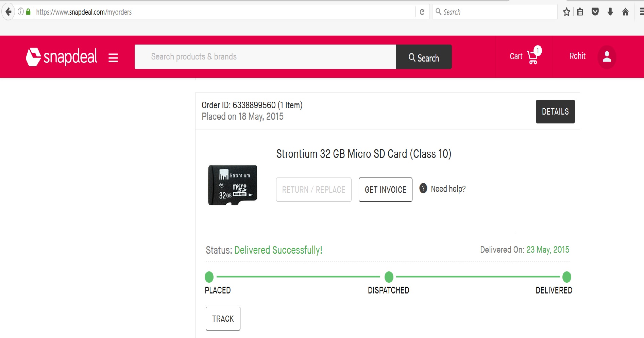Click the DETAILS button for order
The width and height of the screenshot is (644, 338).
555,112
